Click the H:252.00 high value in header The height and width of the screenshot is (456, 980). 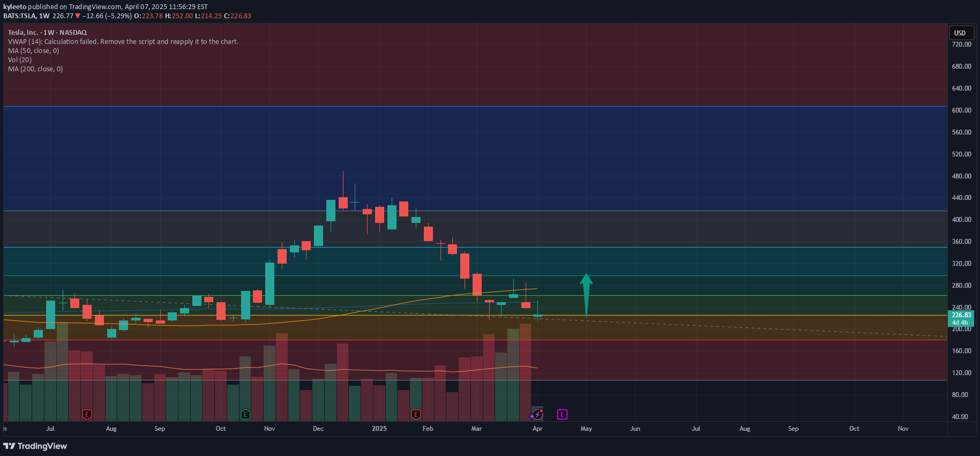[179, 16]
